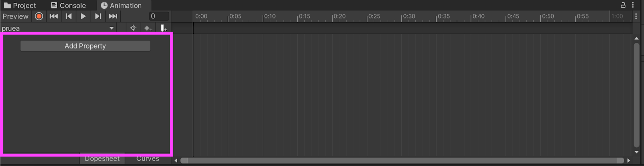The width and height of the screenshot is (644, 166).
Task: Switch to Dopesheet view
Action: [x=102, y=159]
